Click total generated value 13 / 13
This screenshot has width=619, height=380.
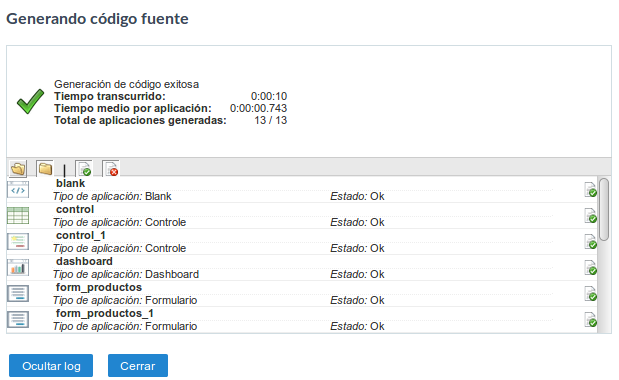270,120
